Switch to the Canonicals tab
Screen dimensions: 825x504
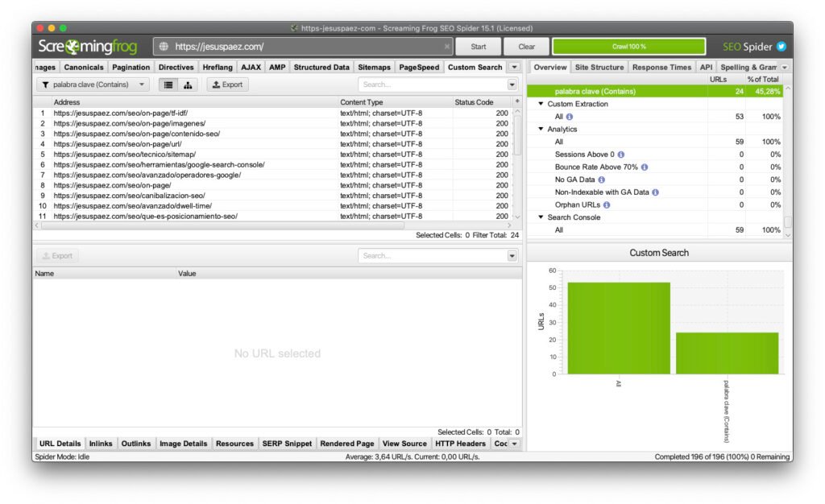(x=84, y=68)
